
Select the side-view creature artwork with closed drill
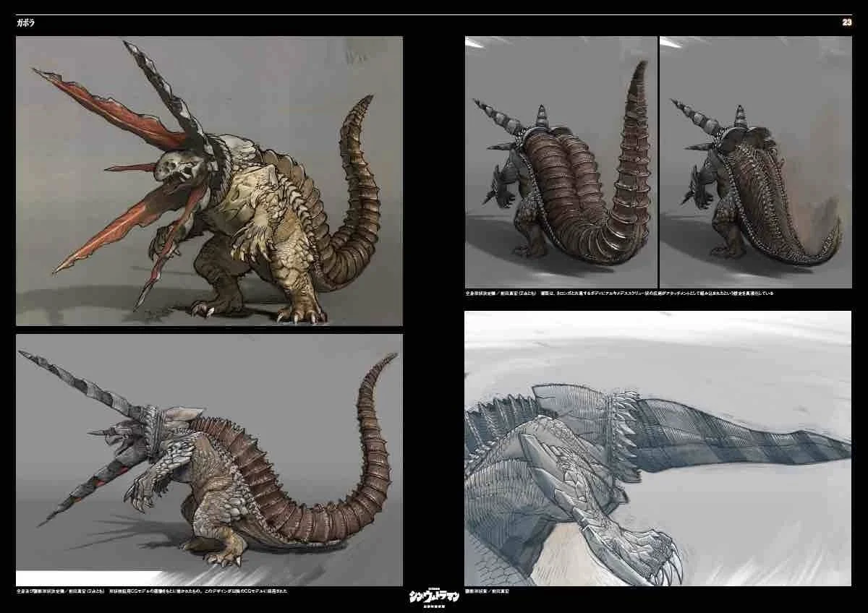click(x=209, y=459)
